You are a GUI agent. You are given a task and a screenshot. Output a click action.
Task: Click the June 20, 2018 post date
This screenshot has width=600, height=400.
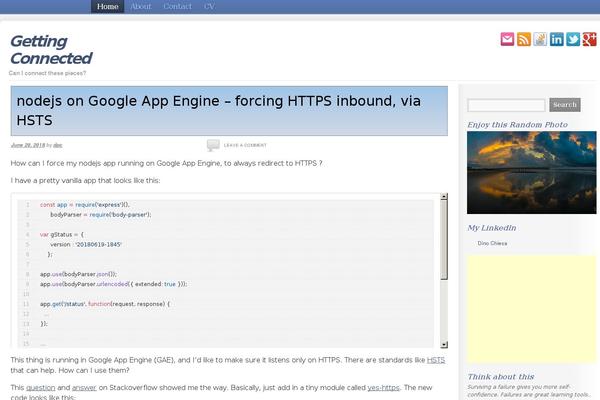pos(28,145)
